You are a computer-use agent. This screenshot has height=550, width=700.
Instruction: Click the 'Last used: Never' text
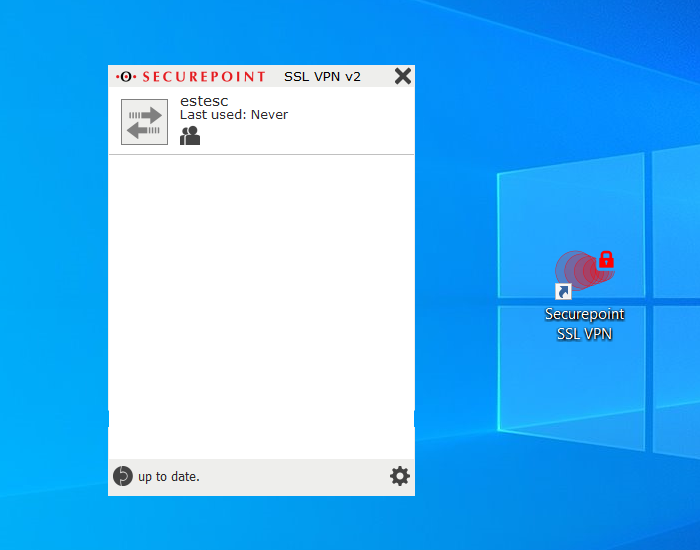pyautogui.click(x=234, y=115)
